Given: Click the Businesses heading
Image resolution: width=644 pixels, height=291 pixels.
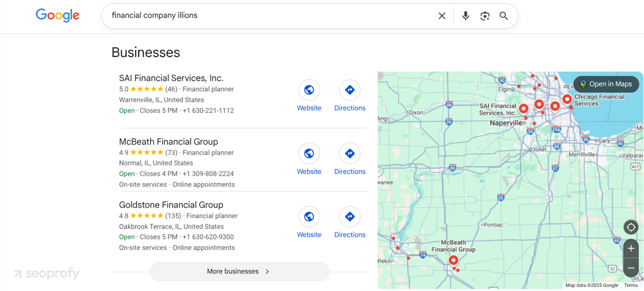Looking at the screenshot, I should tap(146, 53).
